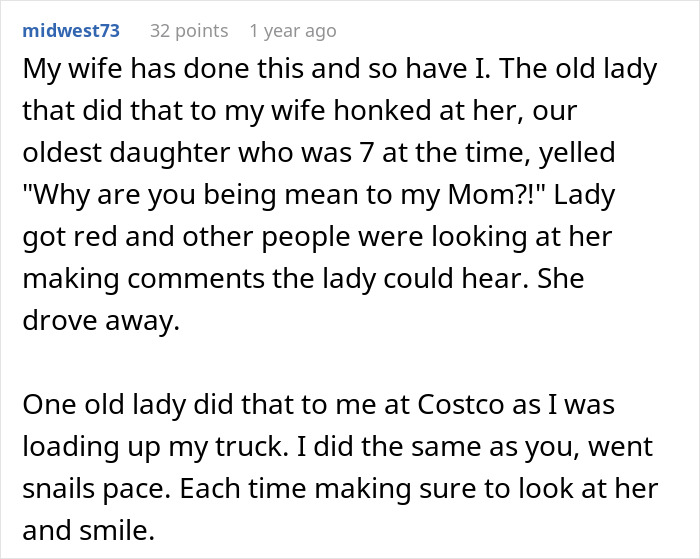700x559 pixels.
Task: Open the midwest73 user profile
Action: [70, 31]
